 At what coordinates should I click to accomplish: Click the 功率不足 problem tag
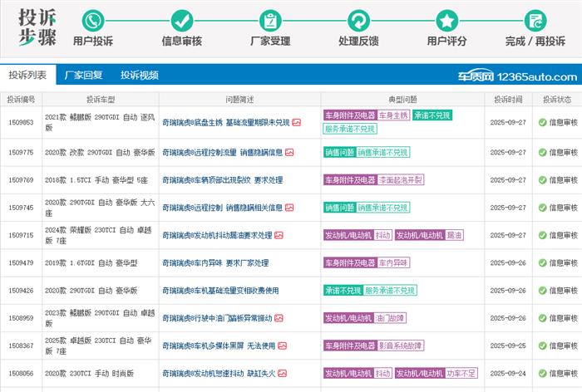click(461, 374)
